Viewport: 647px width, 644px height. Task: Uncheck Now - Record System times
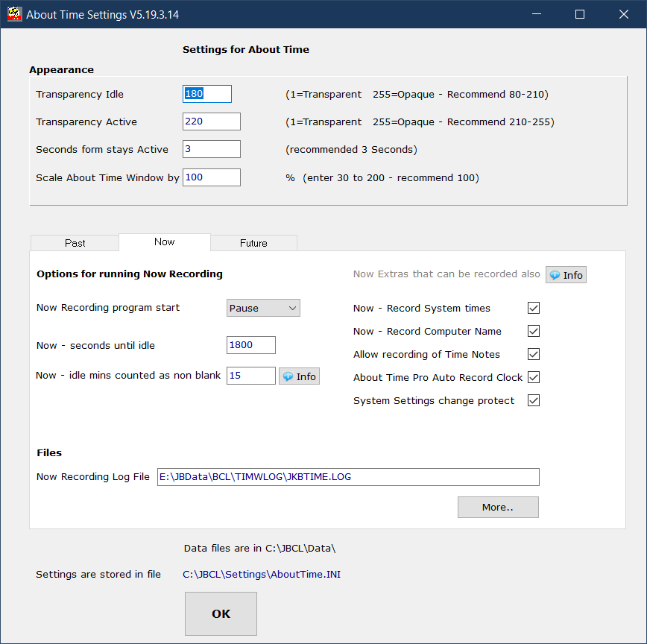534,308
